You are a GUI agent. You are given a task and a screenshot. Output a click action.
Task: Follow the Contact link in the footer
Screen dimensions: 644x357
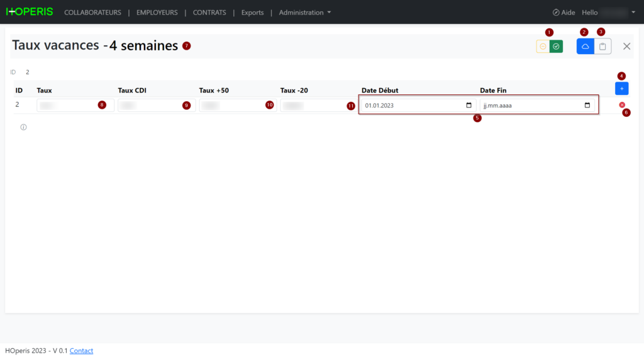[x=81, y=351]
